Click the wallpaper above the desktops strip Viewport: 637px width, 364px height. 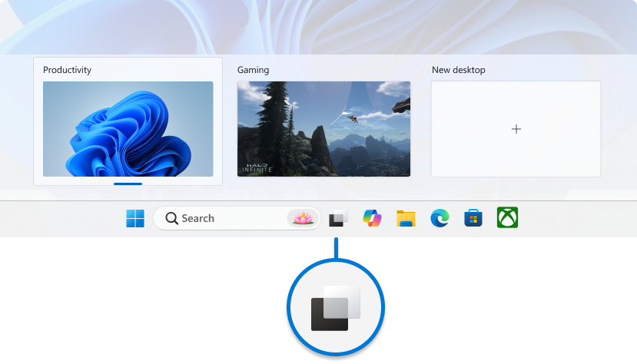pyautogui.click(x=318, y=27)
